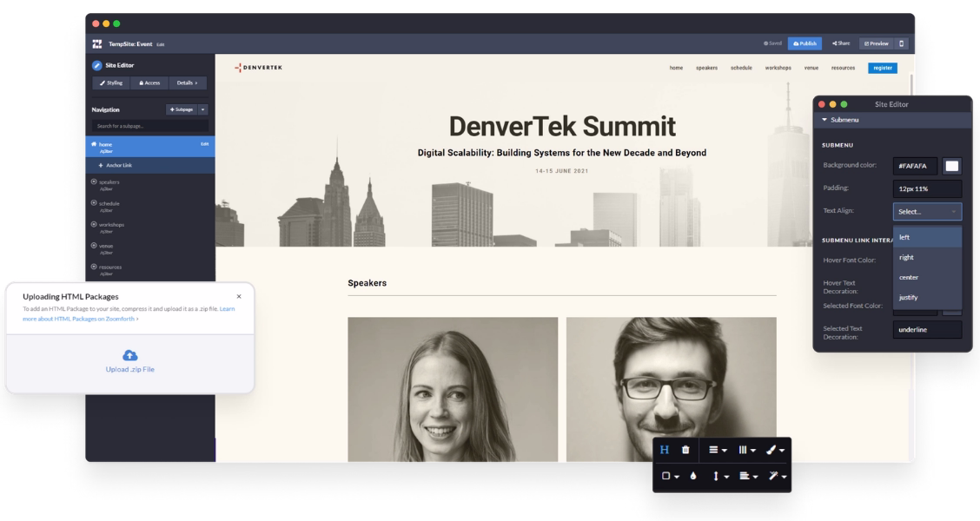Click the Background color hex input #FAFAFA
Viewport: 980px width, 521px height.
[915, 166]
